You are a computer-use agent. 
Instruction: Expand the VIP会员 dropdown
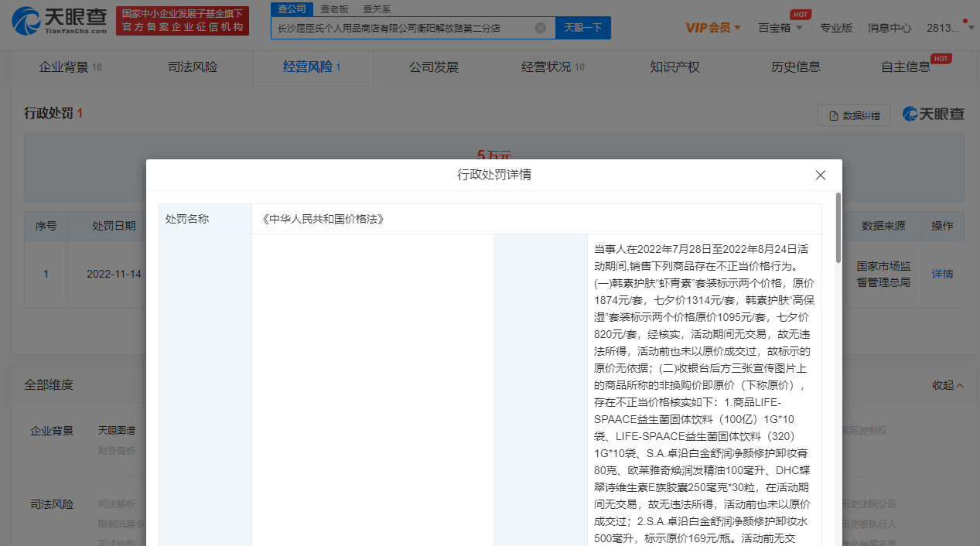point(713,28)
